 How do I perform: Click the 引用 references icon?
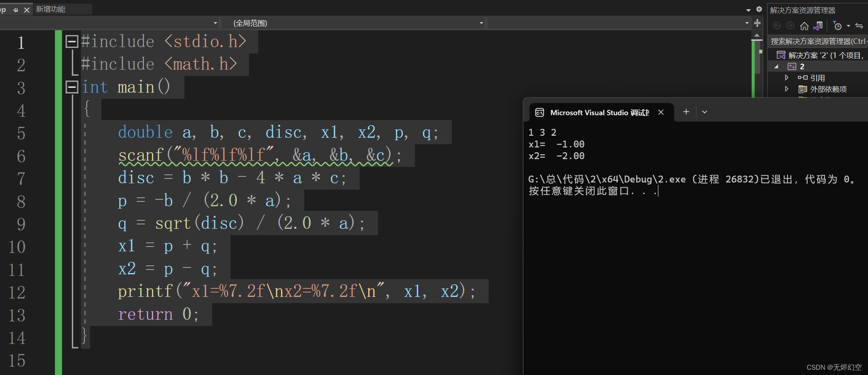[x=802, y=77]
